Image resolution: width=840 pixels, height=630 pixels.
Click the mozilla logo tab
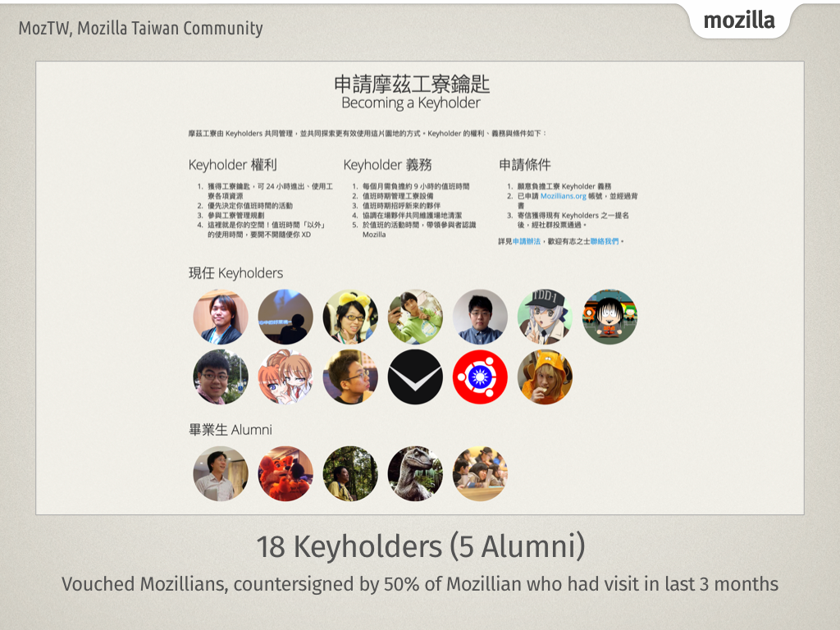tap(739, 21)
